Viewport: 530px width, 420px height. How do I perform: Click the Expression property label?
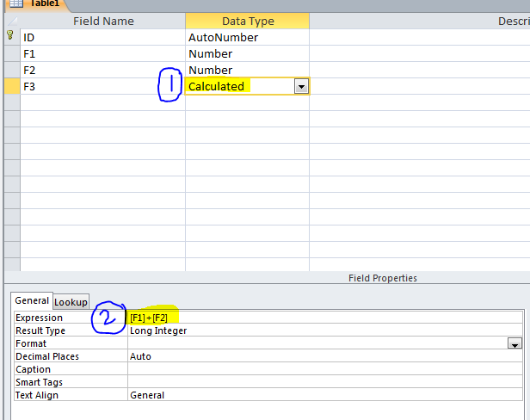point(39,318)
